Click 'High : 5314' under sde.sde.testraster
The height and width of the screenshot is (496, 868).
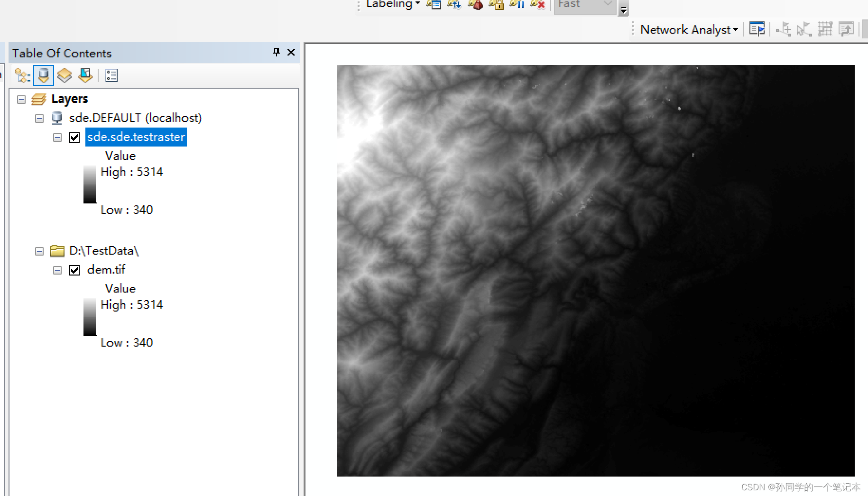pyautogui.click(x=132, y=172)
